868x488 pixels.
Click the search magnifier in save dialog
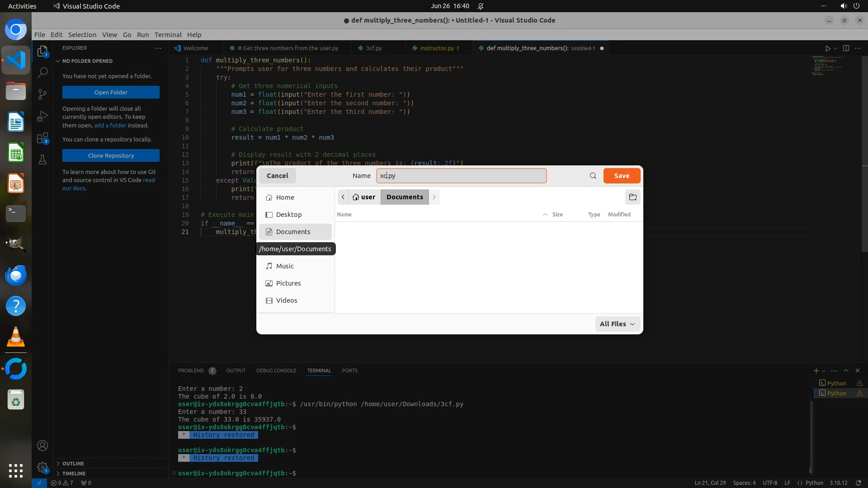pos(593,176)
